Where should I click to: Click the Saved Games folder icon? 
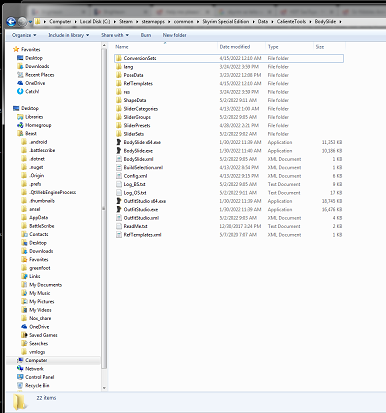pos(24,335)
